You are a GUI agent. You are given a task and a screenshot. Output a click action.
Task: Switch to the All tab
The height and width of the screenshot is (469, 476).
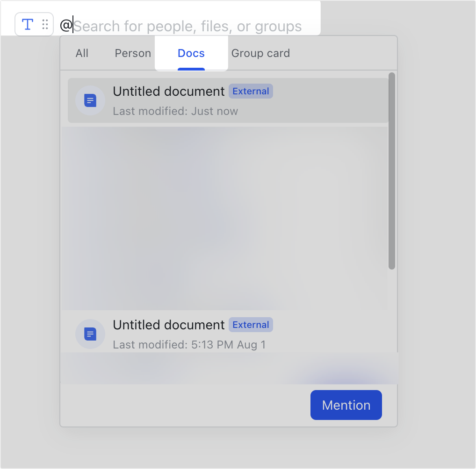[x=82, y=53]
